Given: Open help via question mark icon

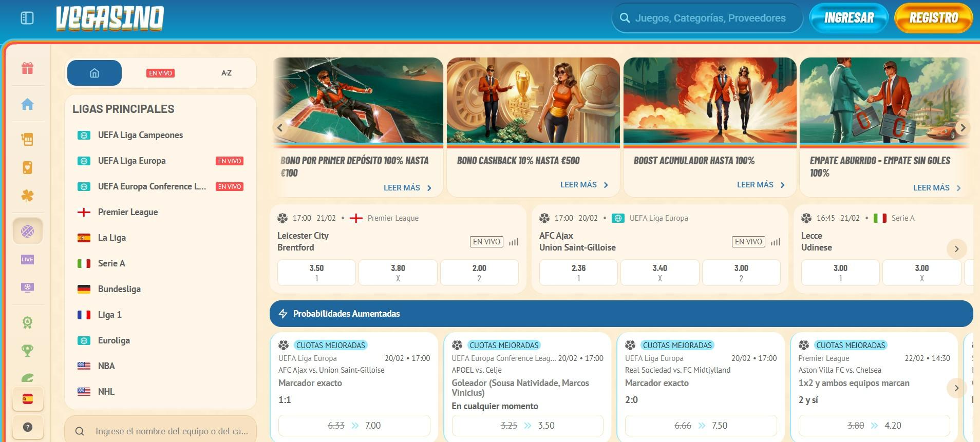Looking at the screenshot, I should (28, 427).
